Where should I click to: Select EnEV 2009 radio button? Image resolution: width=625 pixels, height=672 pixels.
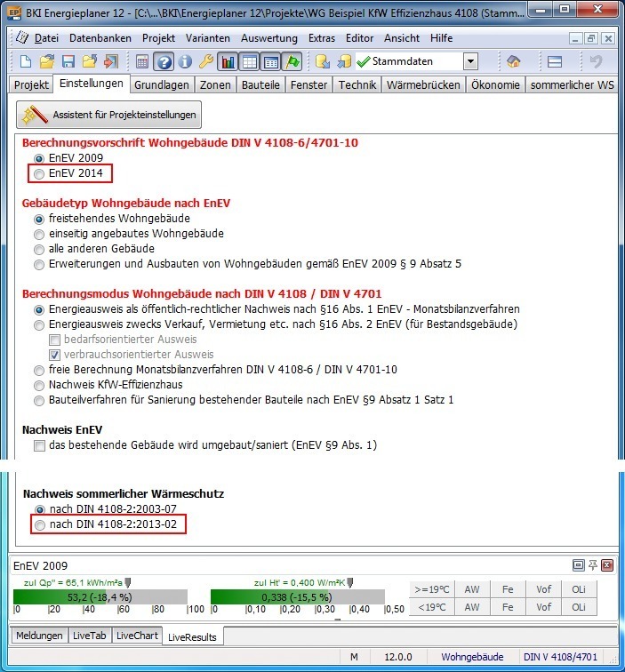click(x=39, y=159)
